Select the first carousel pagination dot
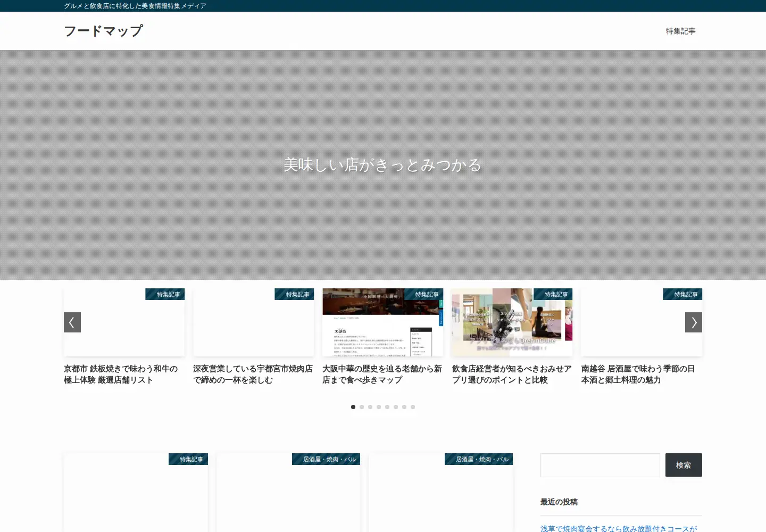The height and width of the screenshot is (532, 766). click(353, 407)
